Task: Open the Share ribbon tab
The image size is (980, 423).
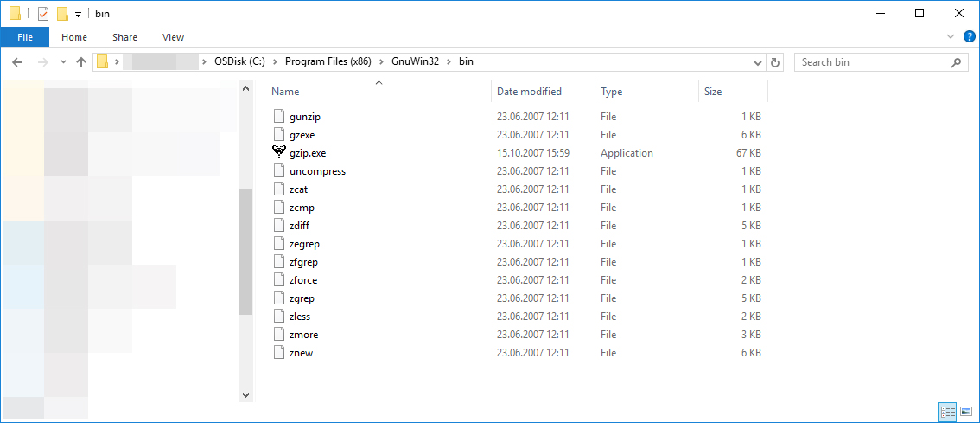Action: [x=125, y=37]
